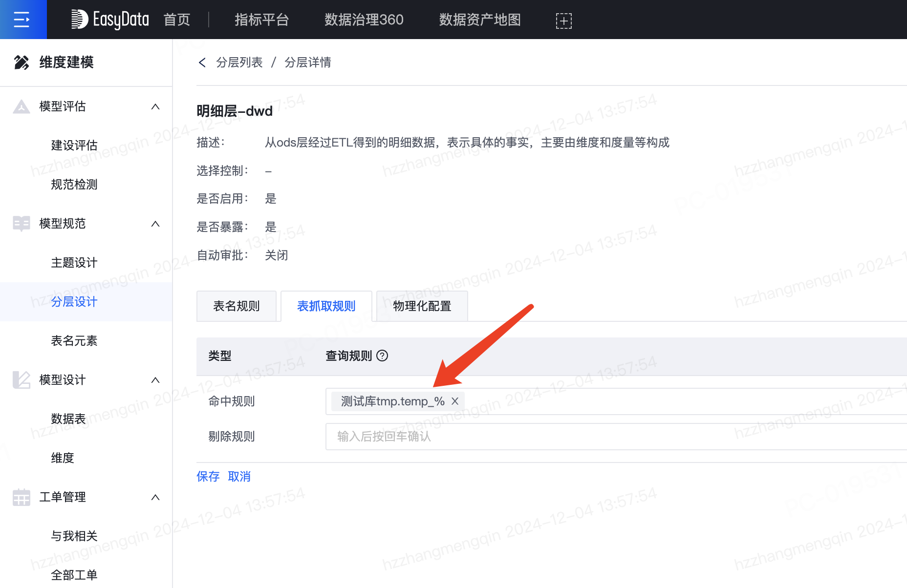Click the 模型规范 book icon

pos(22,224)
